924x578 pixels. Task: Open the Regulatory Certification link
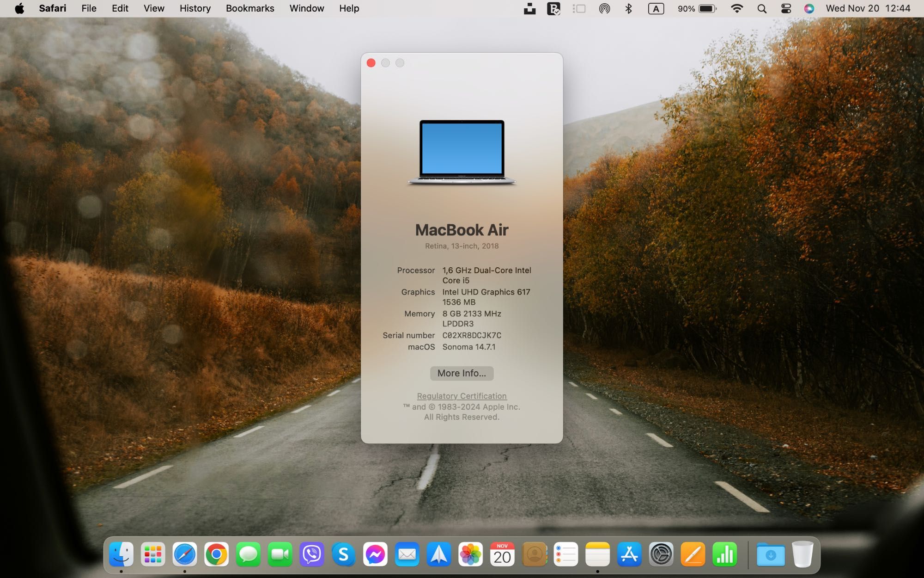462,396
